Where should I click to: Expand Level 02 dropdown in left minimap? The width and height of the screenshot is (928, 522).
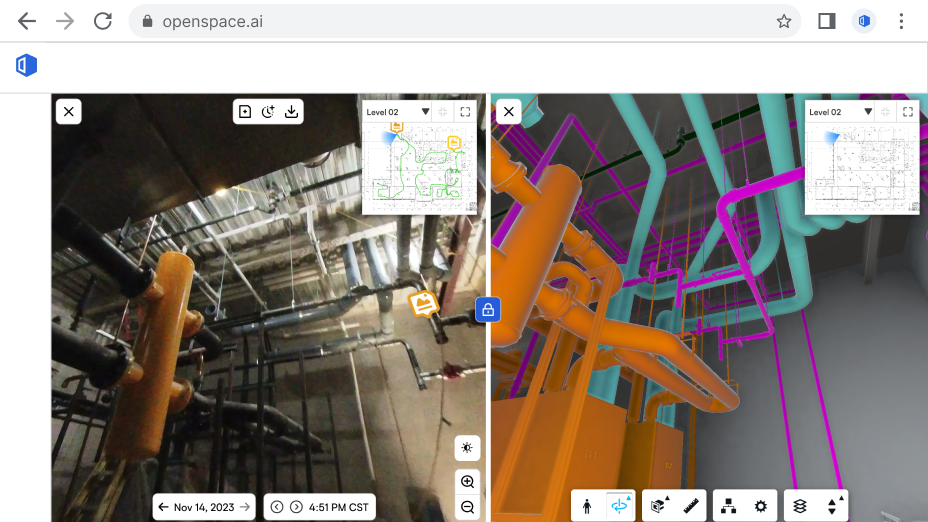(x=425, y=112)
